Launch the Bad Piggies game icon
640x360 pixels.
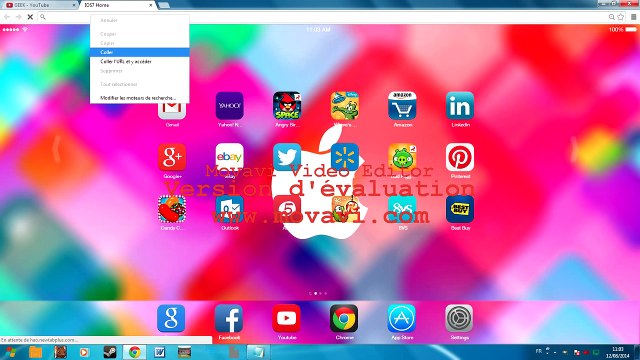402,157
